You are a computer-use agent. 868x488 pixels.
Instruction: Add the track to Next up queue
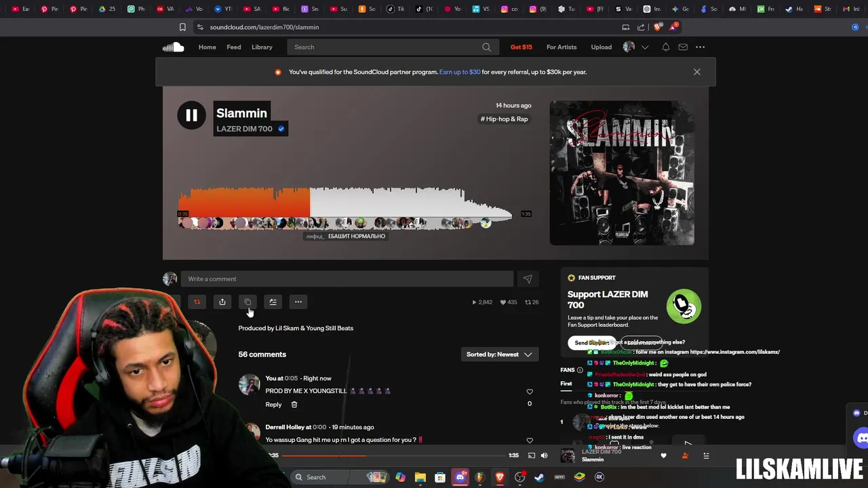(x=273, y=302)
